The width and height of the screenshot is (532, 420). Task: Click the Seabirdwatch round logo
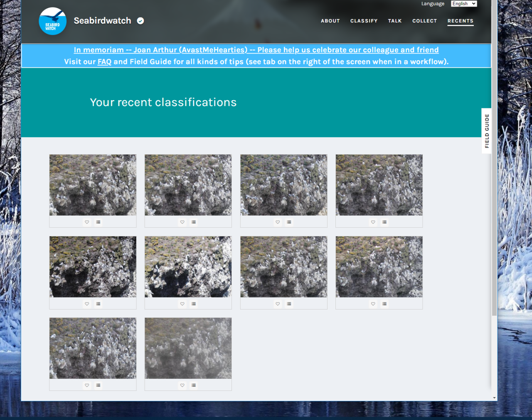[52, 21]
